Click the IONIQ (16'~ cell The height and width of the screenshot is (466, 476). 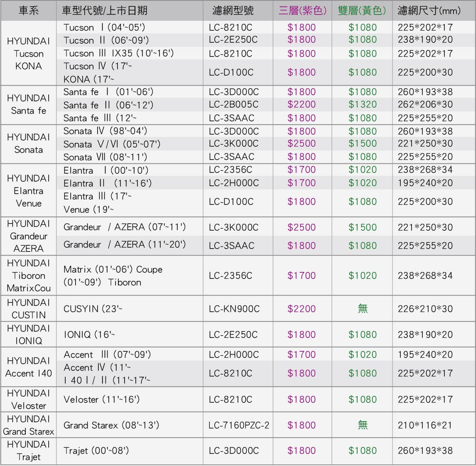(89, 335)
